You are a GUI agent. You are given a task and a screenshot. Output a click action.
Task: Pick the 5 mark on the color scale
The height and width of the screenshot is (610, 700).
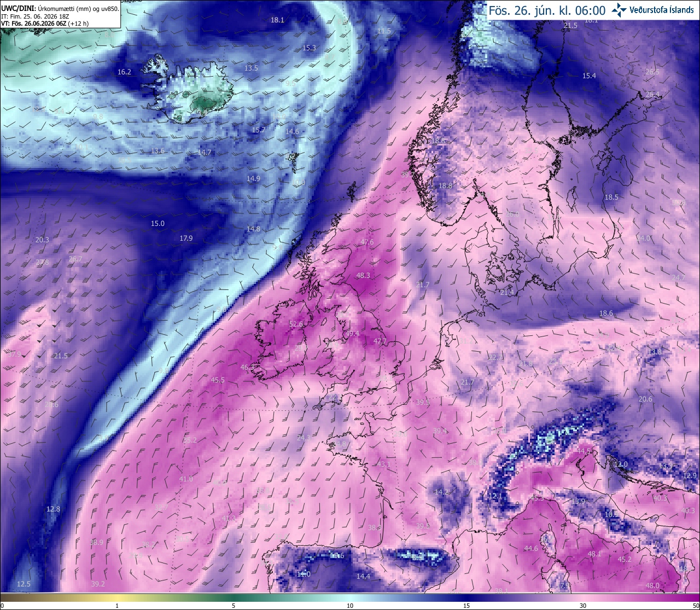pos(234,606)
